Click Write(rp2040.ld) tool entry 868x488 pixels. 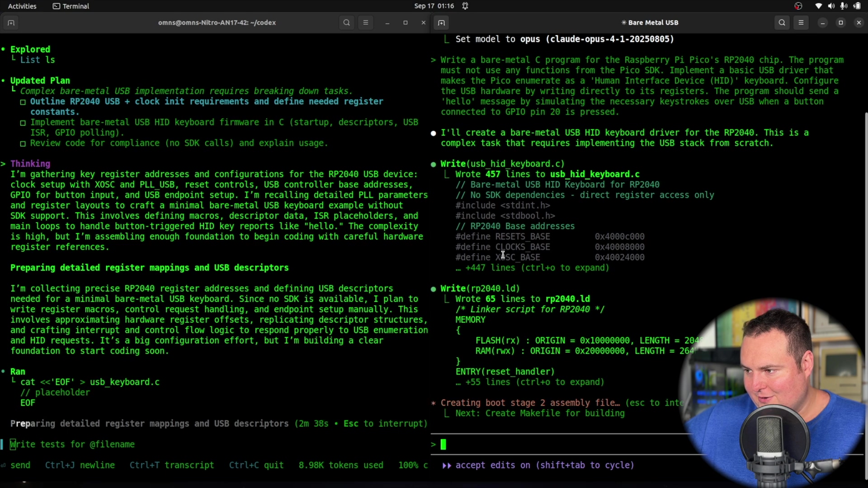coord(480,289)
